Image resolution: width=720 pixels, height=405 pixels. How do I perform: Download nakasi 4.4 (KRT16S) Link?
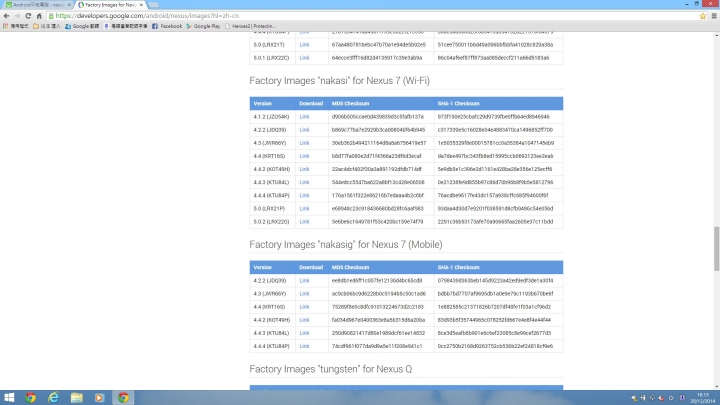304,156
